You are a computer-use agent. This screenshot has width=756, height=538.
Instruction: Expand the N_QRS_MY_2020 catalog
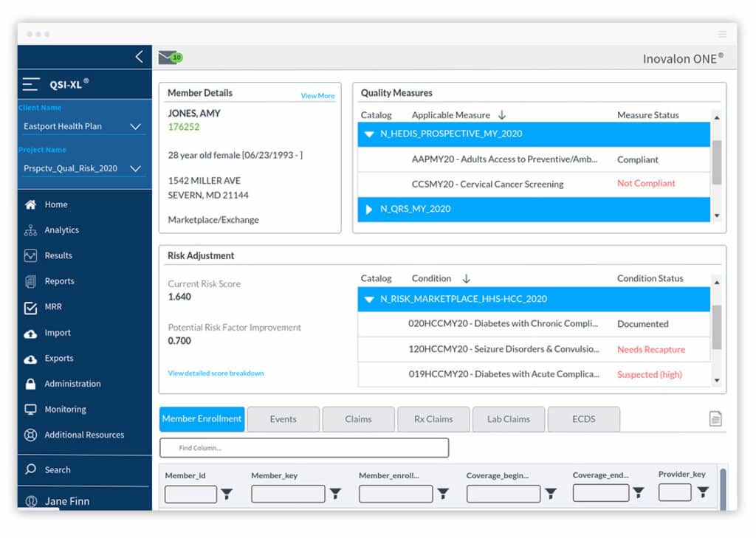tap(369, 210)
